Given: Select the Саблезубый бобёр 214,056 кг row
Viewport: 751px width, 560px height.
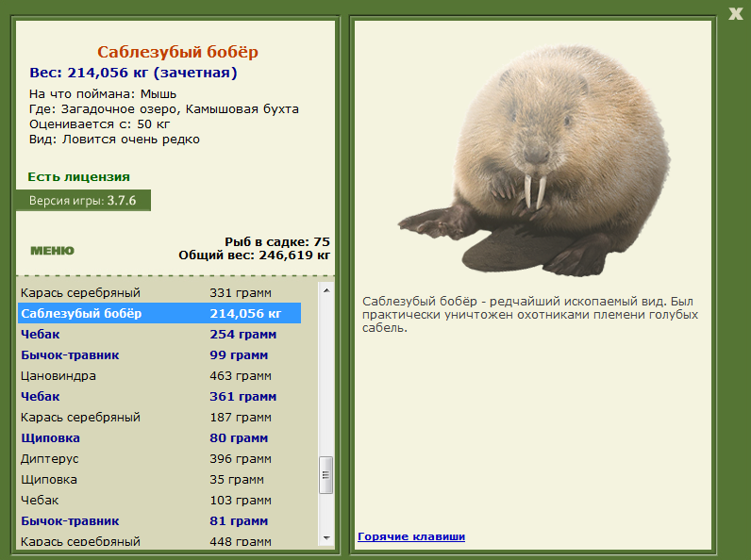Looking at the screenshot, I should pyautogui.click(x=159, y=313).
